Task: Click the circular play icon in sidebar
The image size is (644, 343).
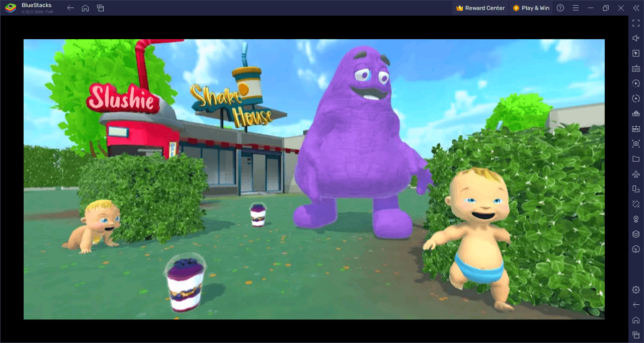Action: click(636, 83)
